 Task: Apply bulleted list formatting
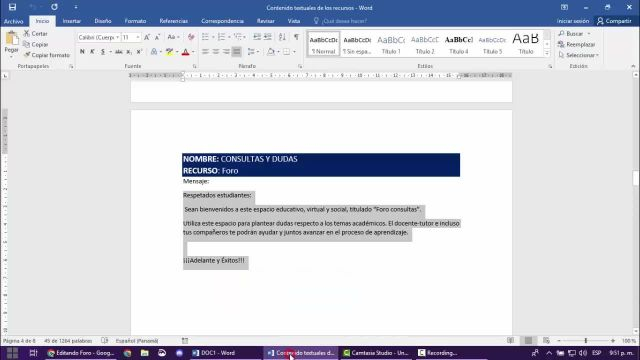(x=205, y=37)
